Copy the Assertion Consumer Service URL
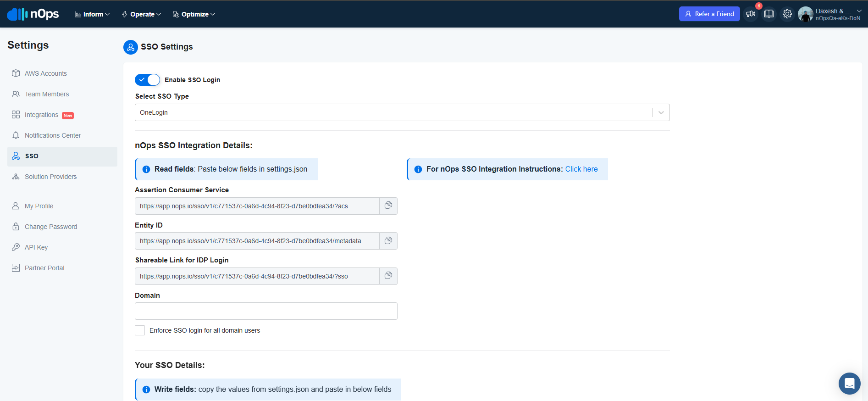868x401 pixels. [x=388, y=206]
